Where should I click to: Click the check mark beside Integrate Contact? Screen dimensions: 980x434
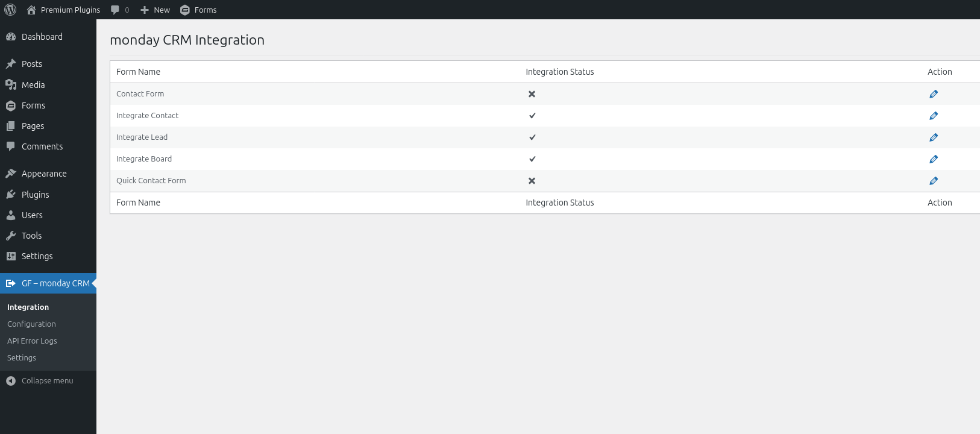coord(532,116)
